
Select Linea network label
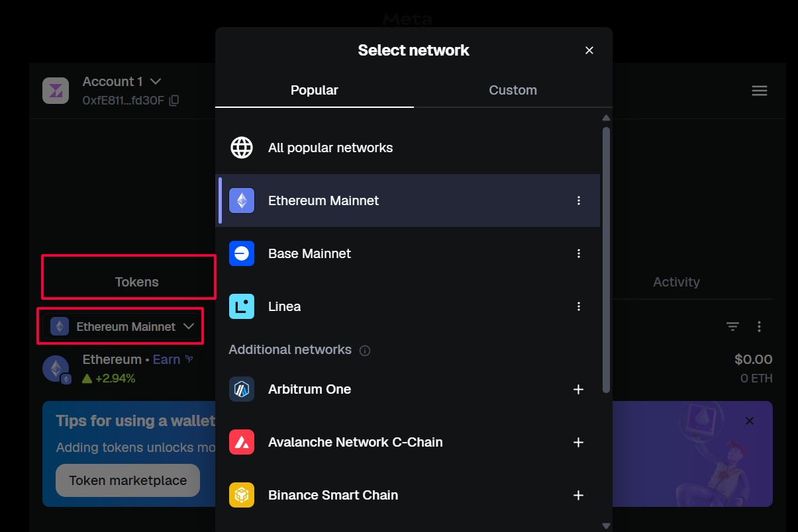284,306
